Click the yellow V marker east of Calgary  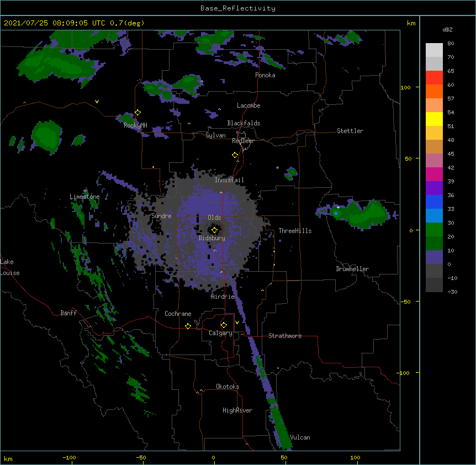237,323
